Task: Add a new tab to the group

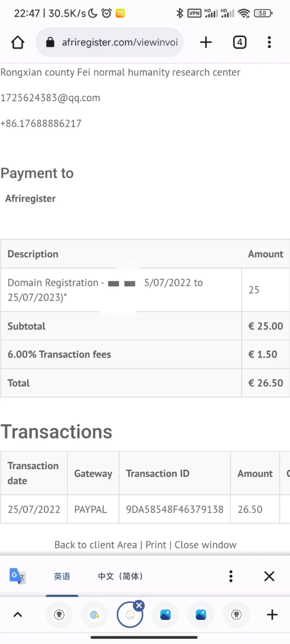Action: pyautogui.click(x=272, y=614)
